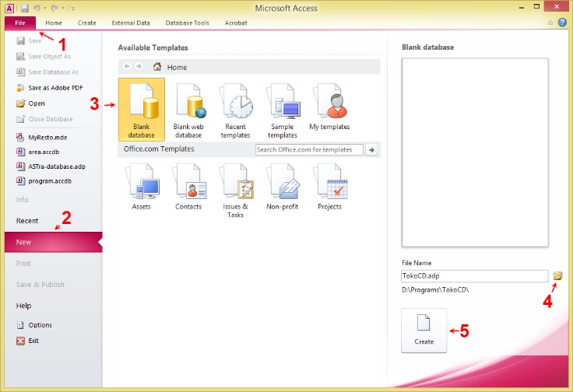The image size is (573, 392).
Task: Open Recent templates
Action: click(236, 110)
